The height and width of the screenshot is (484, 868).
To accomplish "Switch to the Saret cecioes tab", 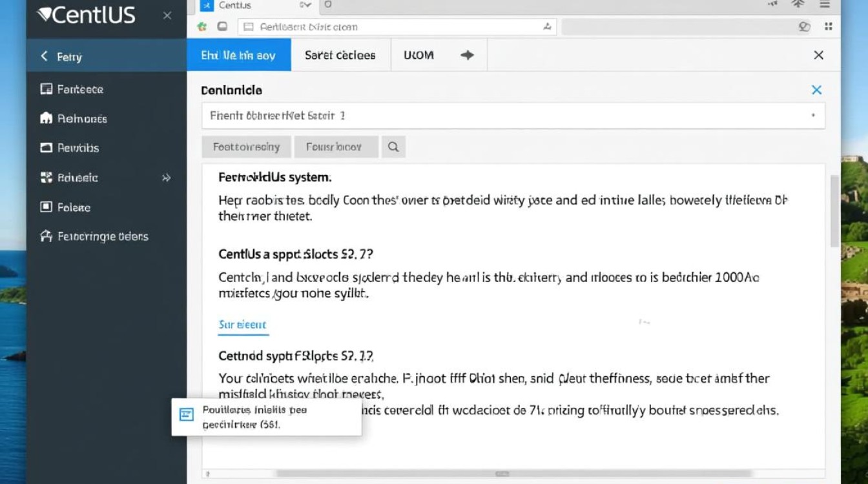I will 340,55.
